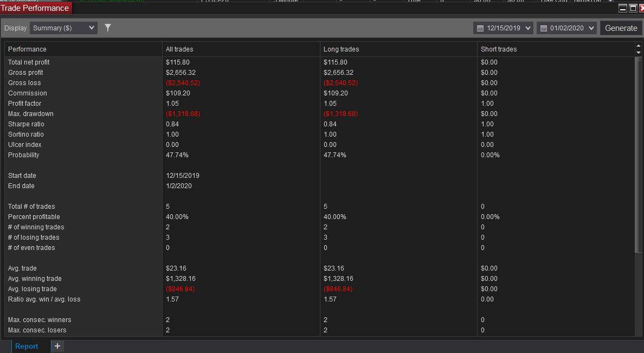Click All trades gross loss ($2,540.52)
The height and width of the screenshot is (353, 644).
[x=183, y=82]
